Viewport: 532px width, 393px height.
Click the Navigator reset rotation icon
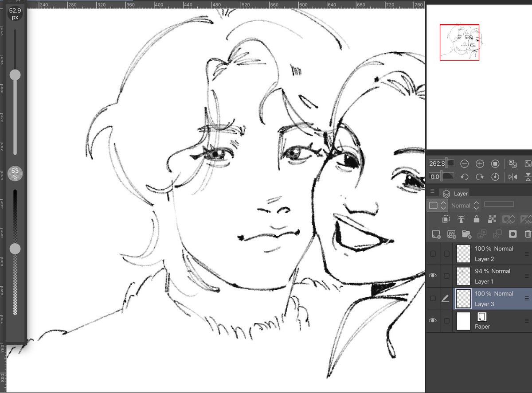pos(496,177)
